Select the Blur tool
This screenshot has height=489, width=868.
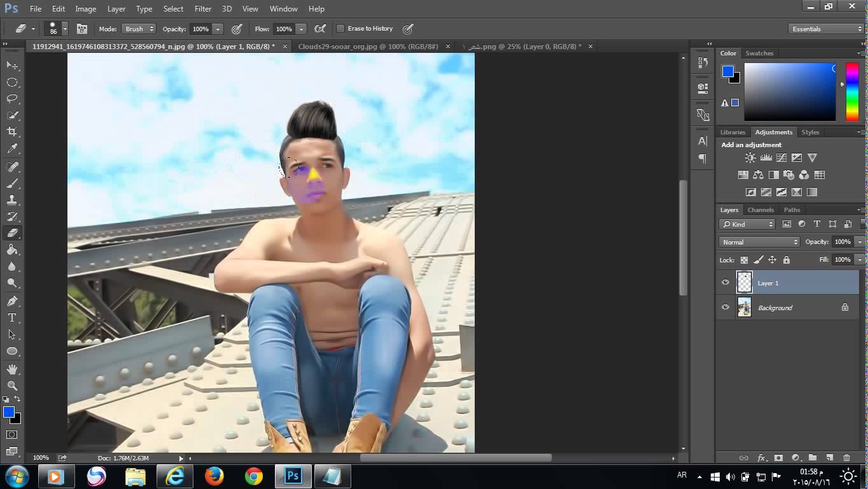[x=12, y=266]
